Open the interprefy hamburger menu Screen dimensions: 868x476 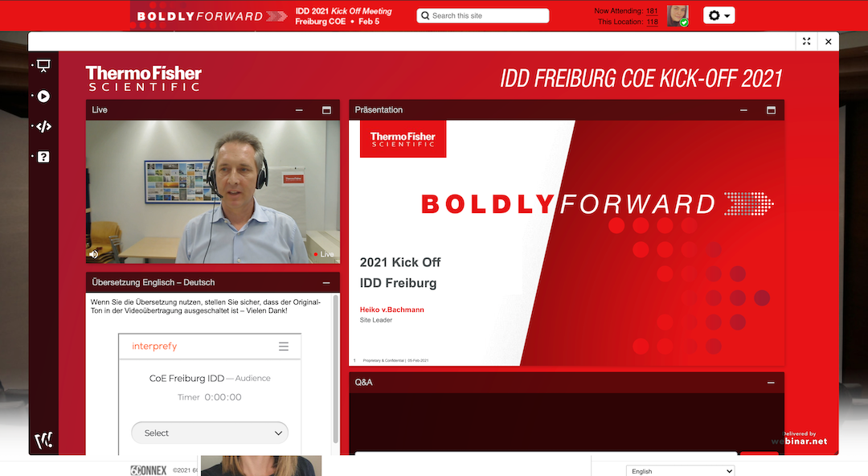(283, 347)
